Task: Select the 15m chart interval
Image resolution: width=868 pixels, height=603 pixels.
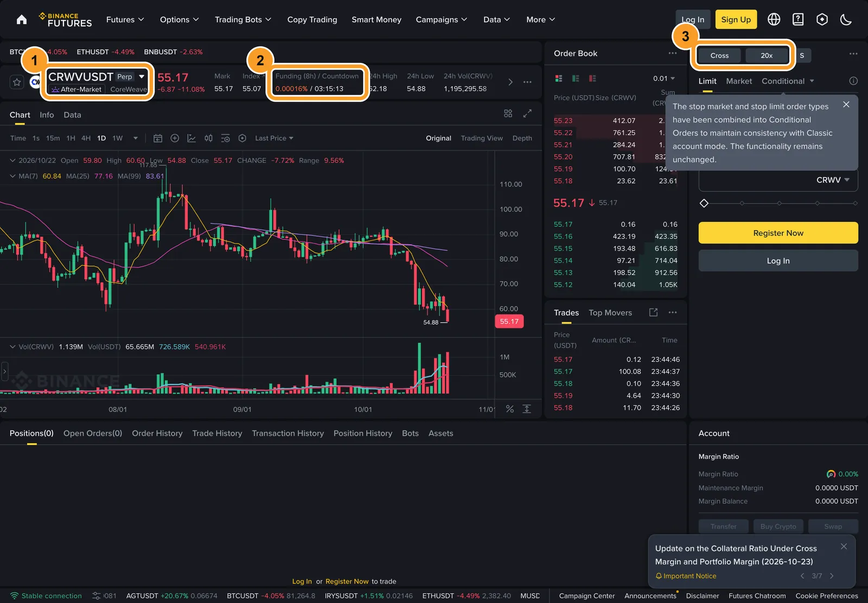Action: coord(53,138)
